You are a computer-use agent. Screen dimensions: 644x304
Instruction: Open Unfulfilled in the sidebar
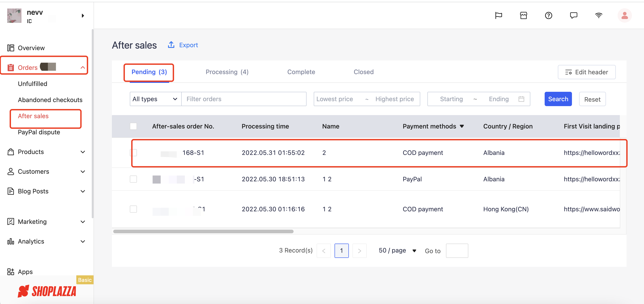pyautogui.click(x=32, y=84)
